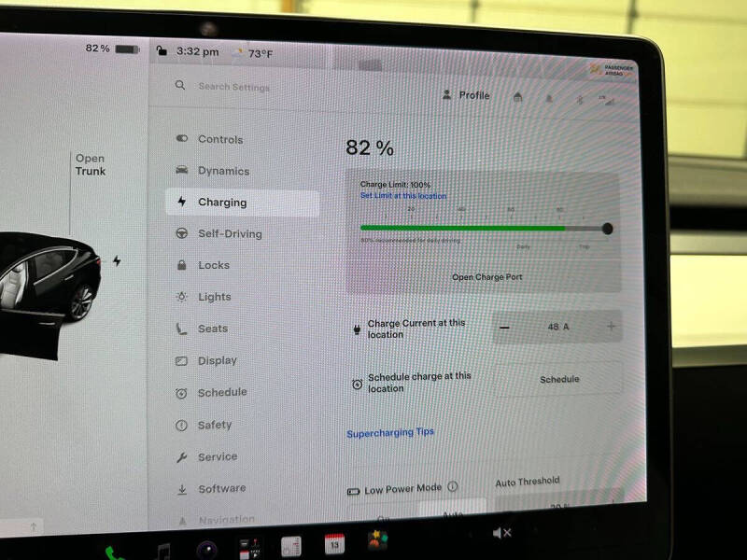Click the Schedule charge button

[558, 379]
